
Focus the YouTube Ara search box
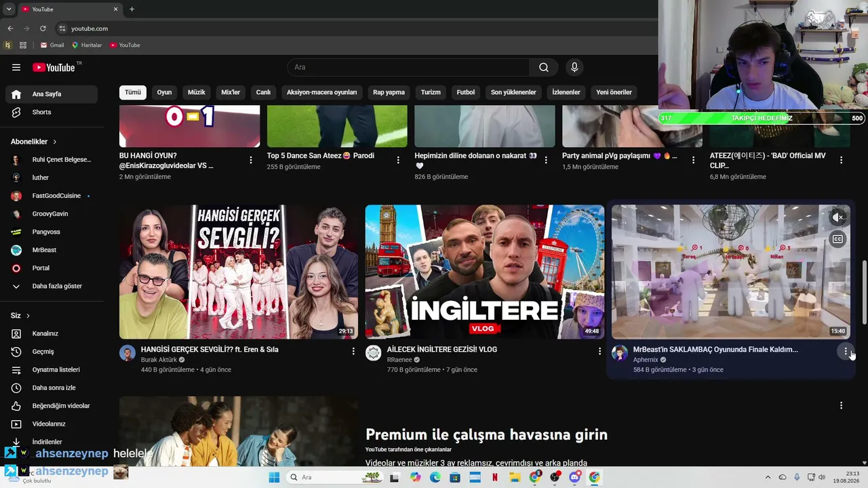click(408, 67)
